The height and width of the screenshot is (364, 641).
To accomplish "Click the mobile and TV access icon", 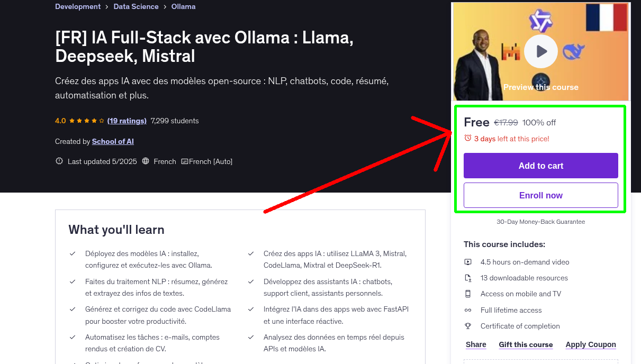I will pos(468,294).
